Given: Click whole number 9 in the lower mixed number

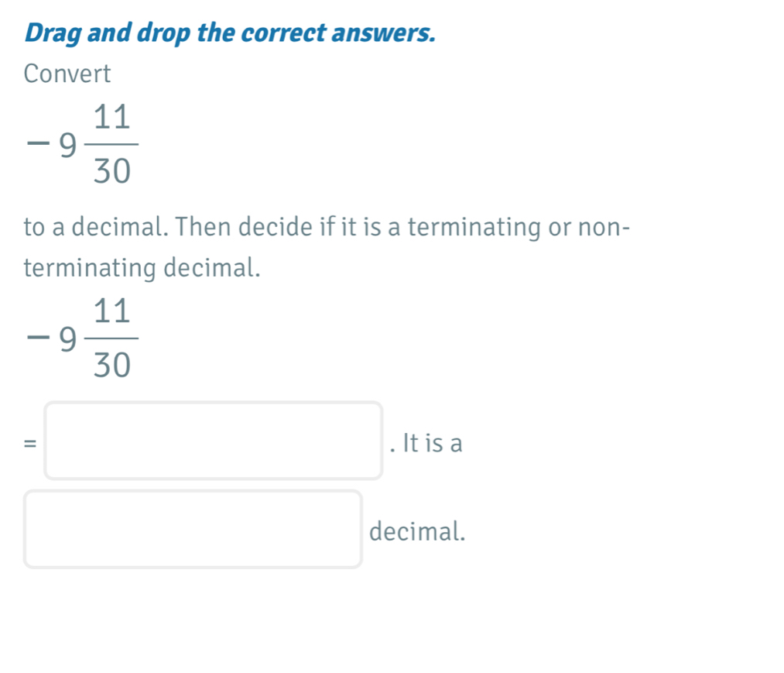Looking at the screenshot, I should pos(70,338).
